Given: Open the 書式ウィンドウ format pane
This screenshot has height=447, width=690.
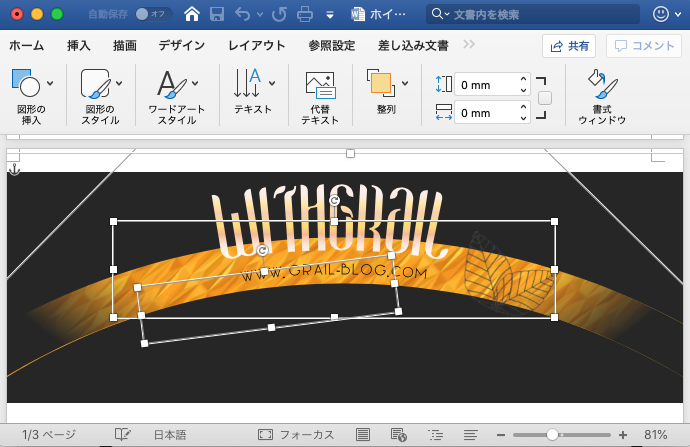Looking at the screenshot, I should 602,96.
